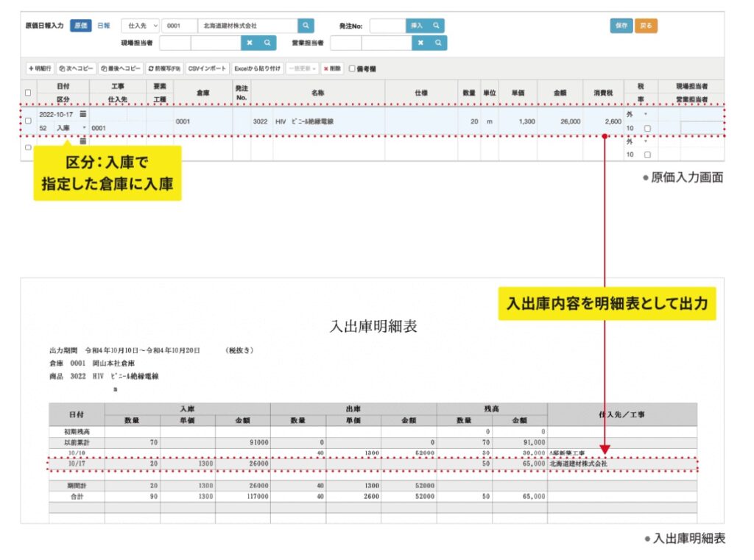
Task: Search 営業担当者 with magnifier icon
Action: click(438, 43)
